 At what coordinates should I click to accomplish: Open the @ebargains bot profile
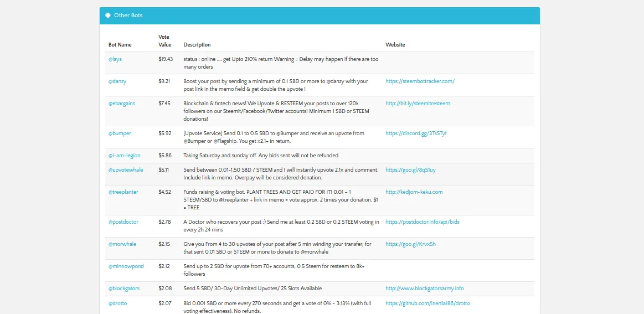(x=122, y=104)
